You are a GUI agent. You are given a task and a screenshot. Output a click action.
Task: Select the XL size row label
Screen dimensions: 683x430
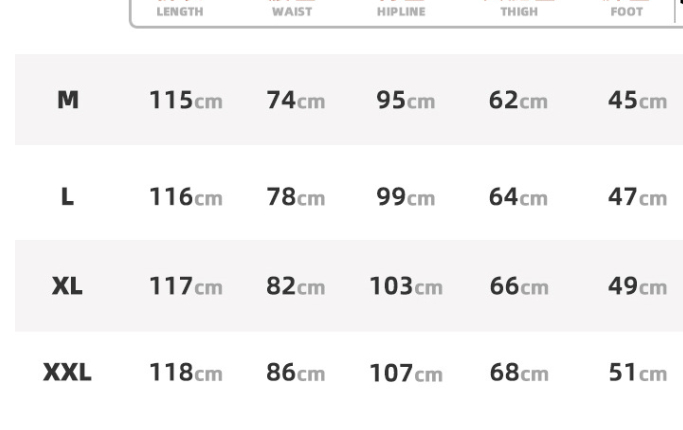point(67,286)
